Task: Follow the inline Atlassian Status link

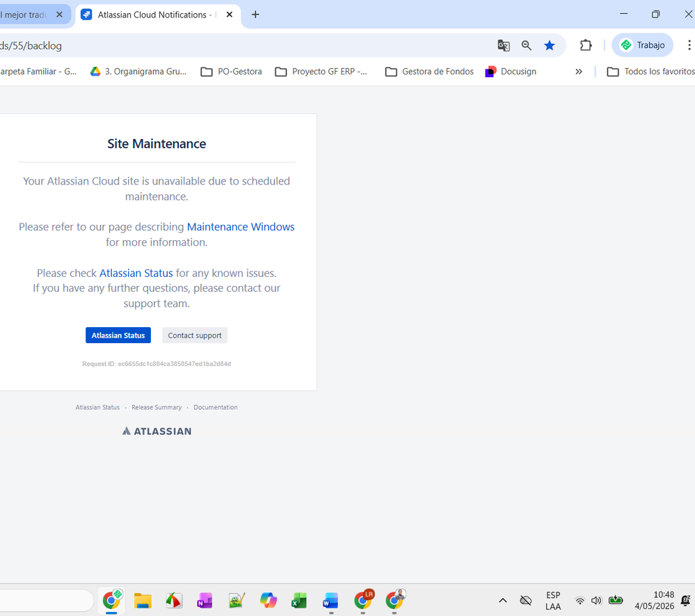Action: click(x=136, y=273)
